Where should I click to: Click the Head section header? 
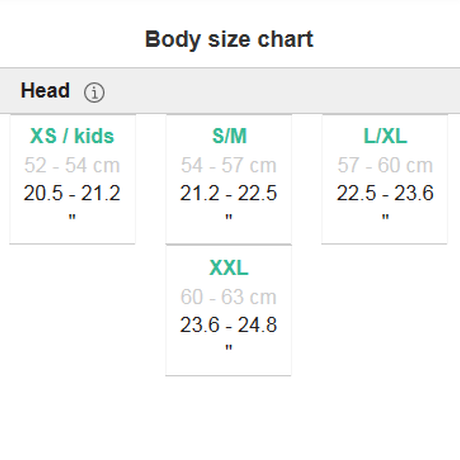pyautogui.click(x=230, y=91)
